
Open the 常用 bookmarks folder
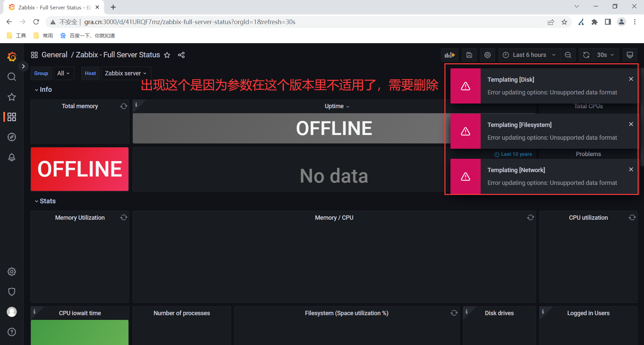point(43,36)
